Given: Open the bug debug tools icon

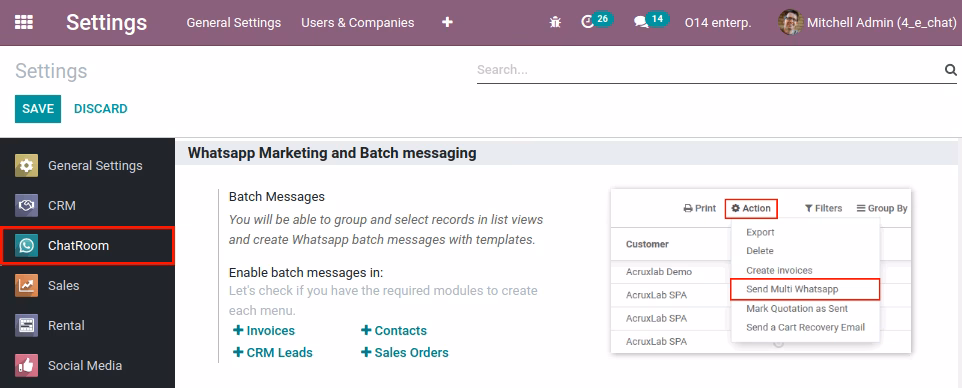Looking at the screenshot, I should [555, 23].
